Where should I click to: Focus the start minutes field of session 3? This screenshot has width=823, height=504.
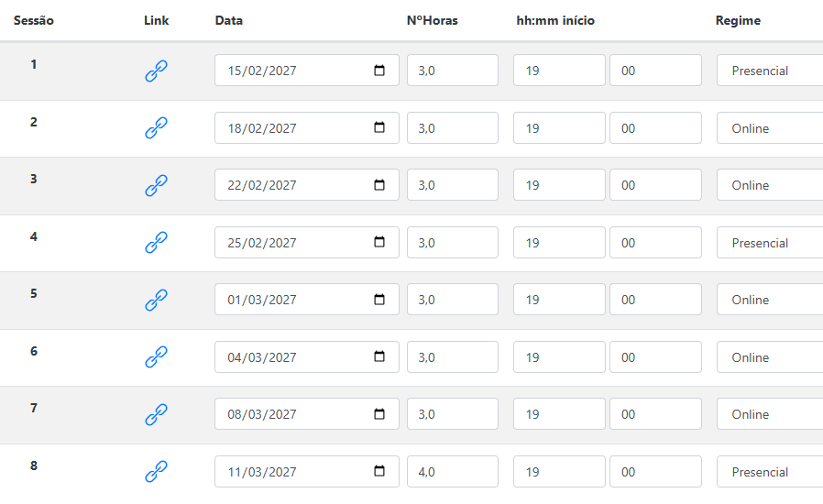coord(655,185)
